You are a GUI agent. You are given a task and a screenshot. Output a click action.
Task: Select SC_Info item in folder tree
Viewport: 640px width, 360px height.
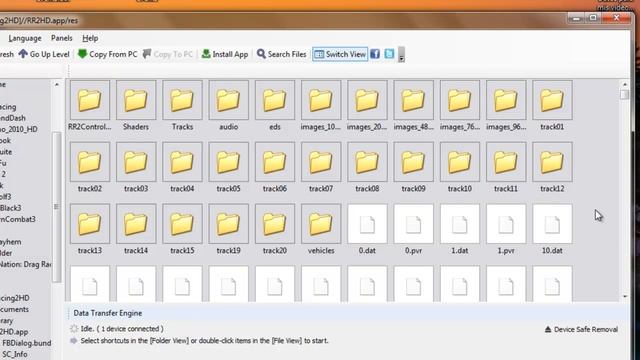tap(15, 354)
